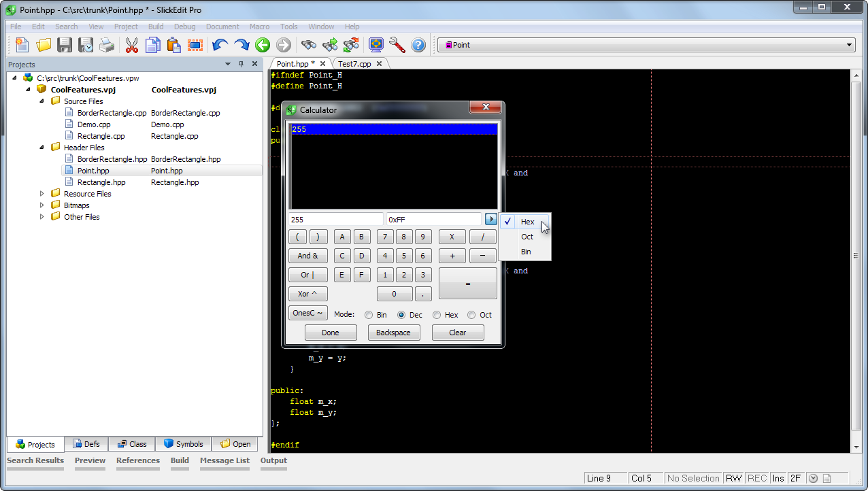Select the Bin mode radio button
The image size is (868, 491).
[x=369, y=315]
